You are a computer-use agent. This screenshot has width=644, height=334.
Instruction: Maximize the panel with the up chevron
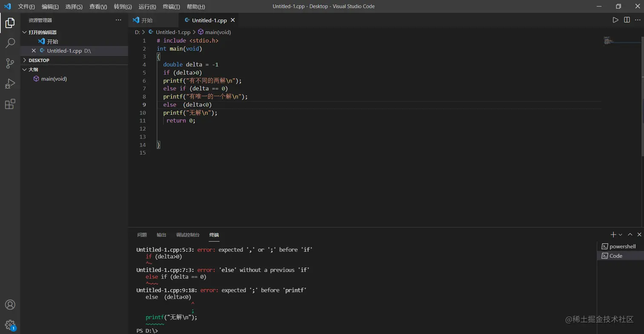(x=630, y=235)
